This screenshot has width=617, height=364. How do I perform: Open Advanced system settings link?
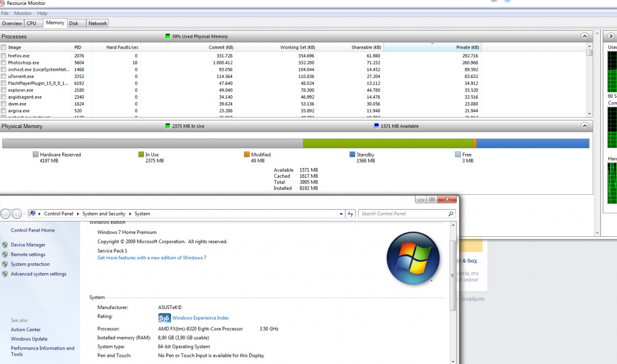39,274
